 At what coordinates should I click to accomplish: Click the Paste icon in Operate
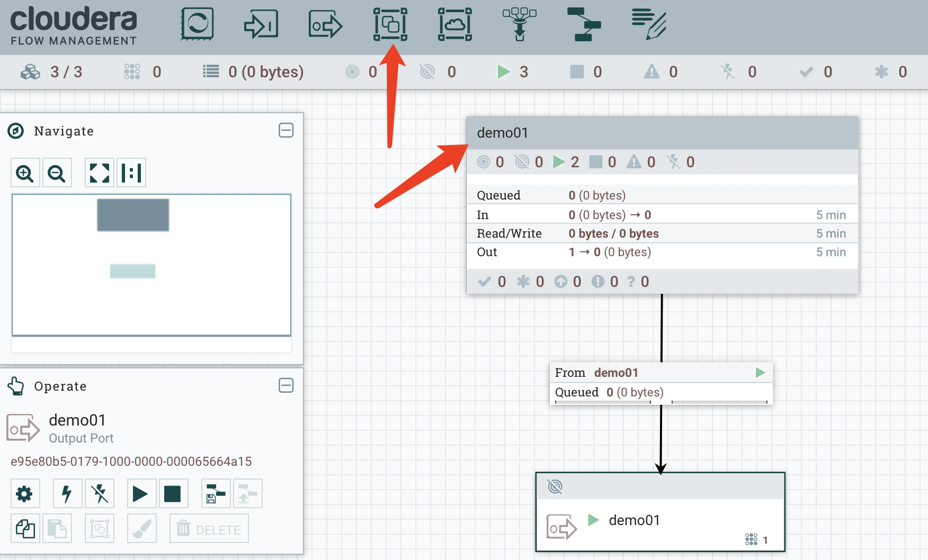click(57, 528)
